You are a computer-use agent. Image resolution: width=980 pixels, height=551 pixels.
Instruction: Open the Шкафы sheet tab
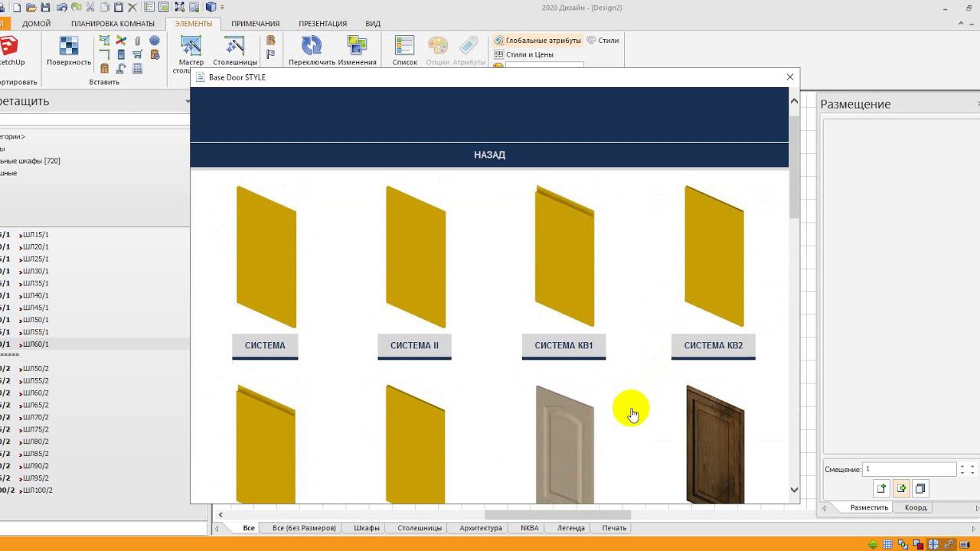[x=367, y=528]
